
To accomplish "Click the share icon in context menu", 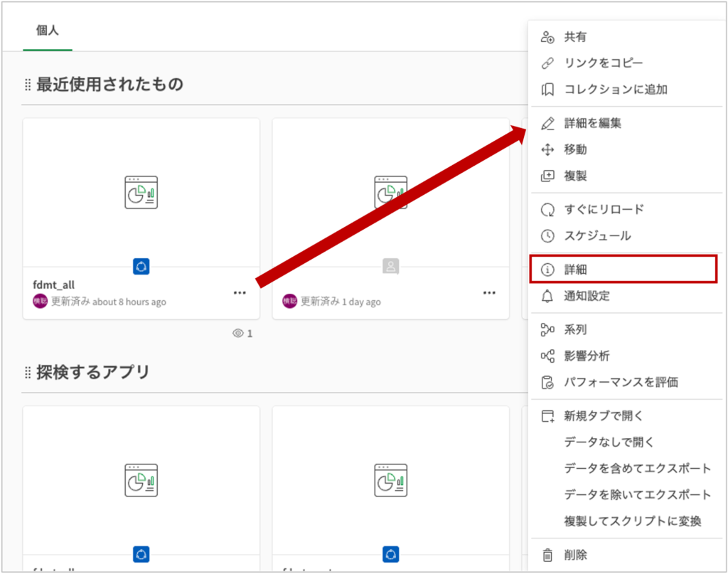I will (x=547, y=37).
